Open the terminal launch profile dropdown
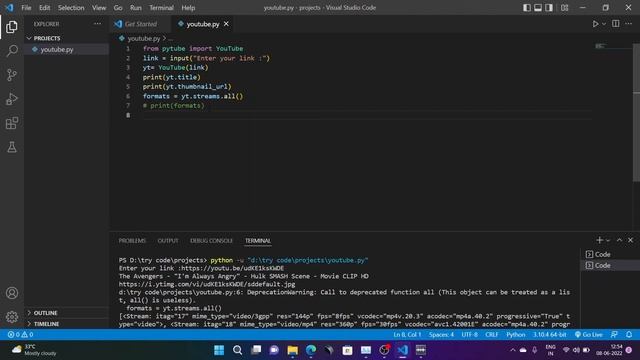Screen dimensions: 640x360 click(608, 240)
